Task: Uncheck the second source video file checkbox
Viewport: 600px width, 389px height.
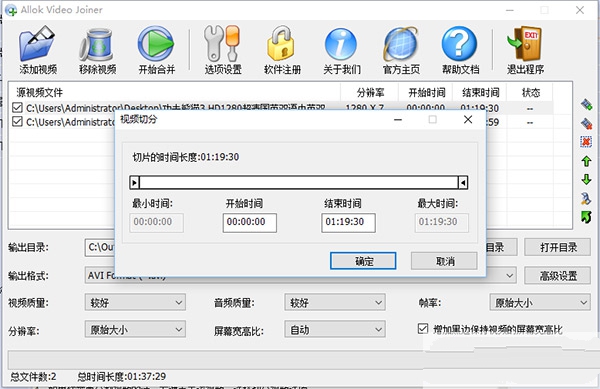Action: [17, 122]
